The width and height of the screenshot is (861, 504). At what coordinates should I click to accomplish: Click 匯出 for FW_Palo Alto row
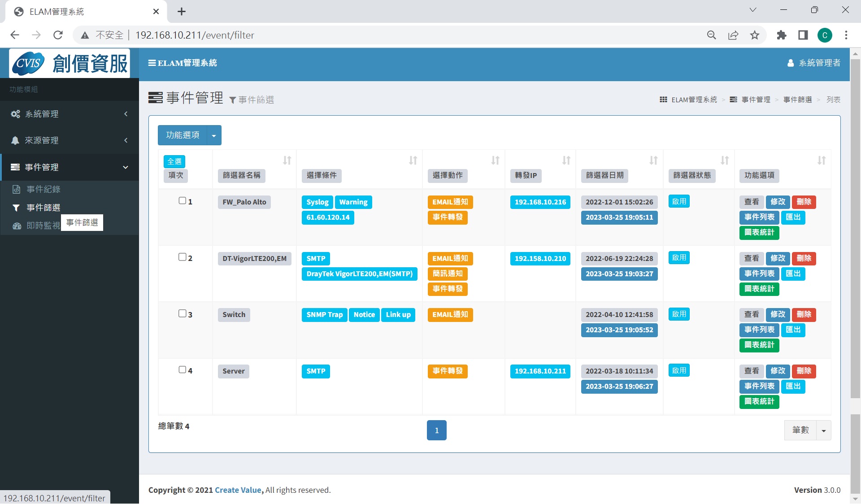793,217
